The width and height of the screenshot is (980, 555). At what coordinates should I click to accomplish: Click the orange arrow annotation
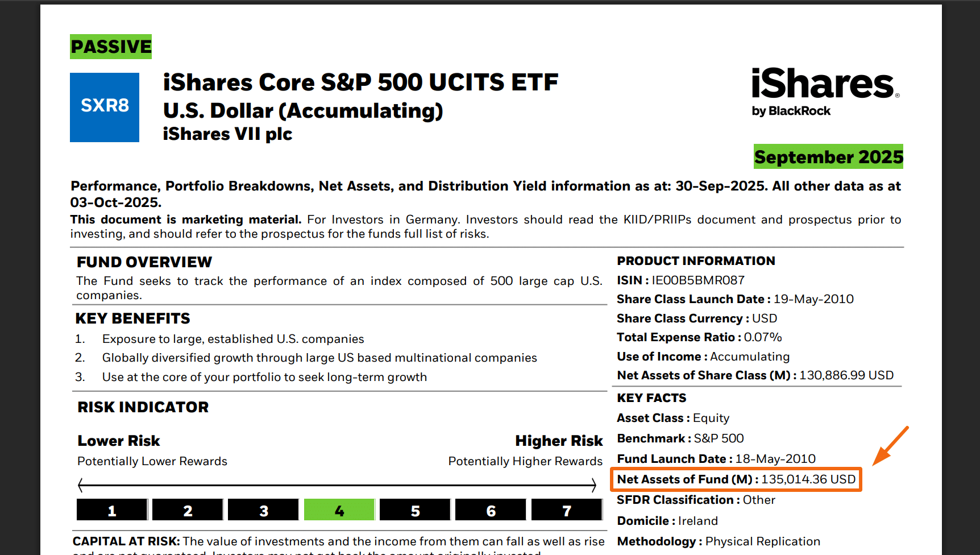pyautogui.click(x=890, y=446)
